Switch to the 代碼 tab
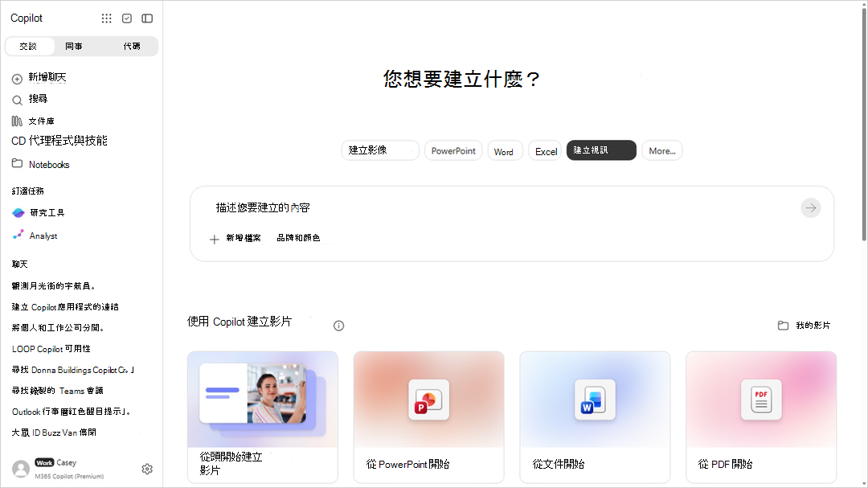 coord(132,46)
